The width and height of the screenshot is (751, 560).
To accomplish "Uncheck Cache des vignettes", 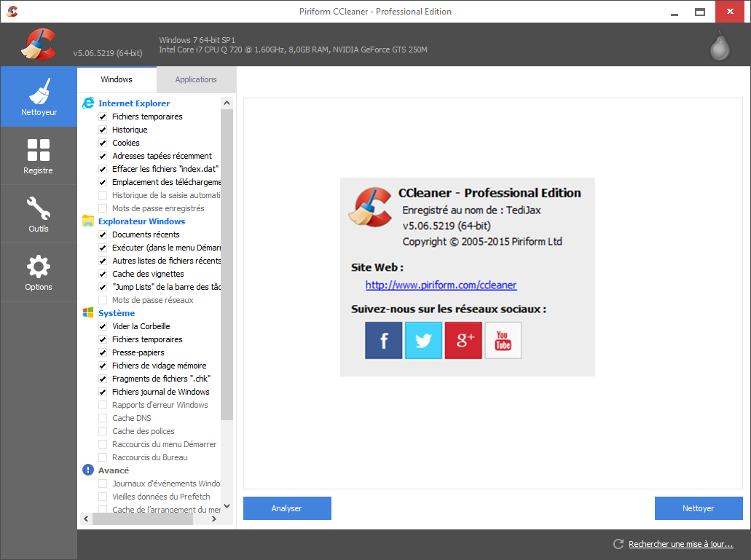I will 103,274.
